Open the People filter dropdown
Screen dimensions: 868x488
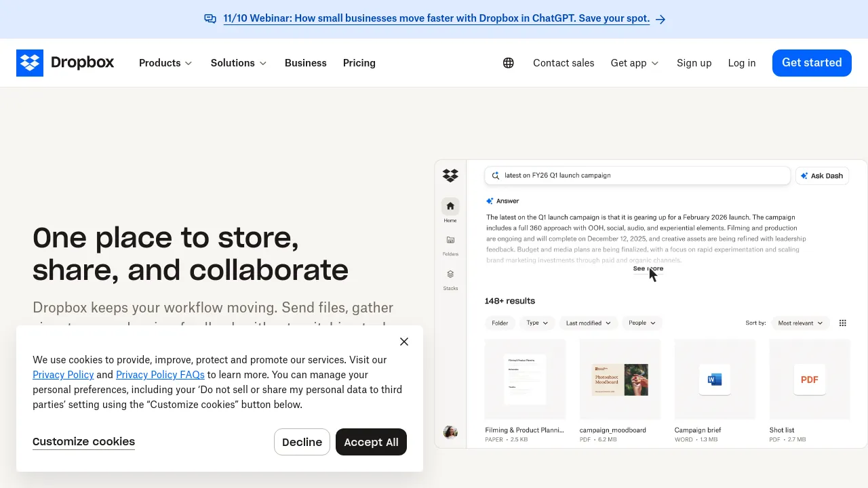(x=642, y=323)
